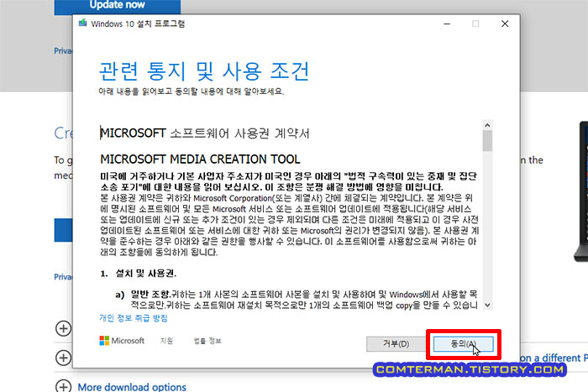
Task: Click the license text scroll up arrow
Action: [487, 125]
